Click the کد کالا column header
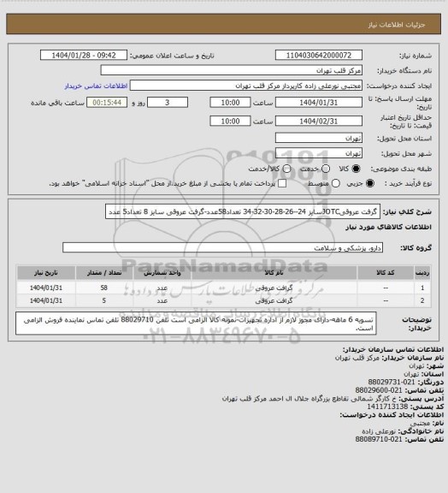 pyautogui.click(x=386, y=272)
